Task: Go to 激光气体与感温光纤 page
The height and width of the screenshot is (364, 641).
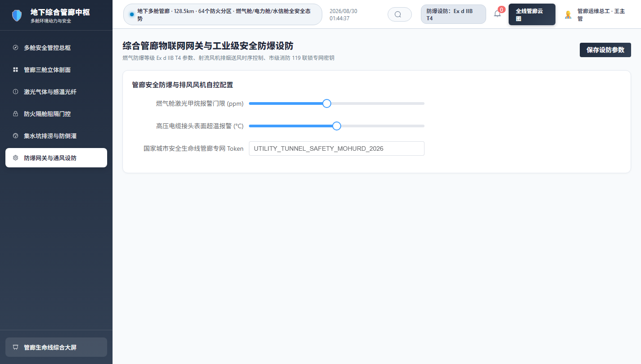Action: coord(56,92)
